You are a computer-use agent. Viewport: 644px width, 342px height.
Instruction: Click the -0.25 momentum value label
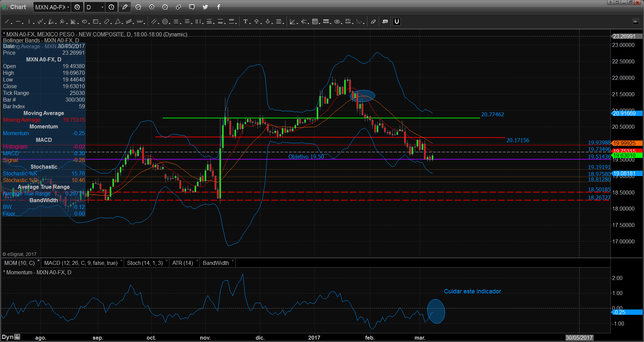click(x=627, y=312)
